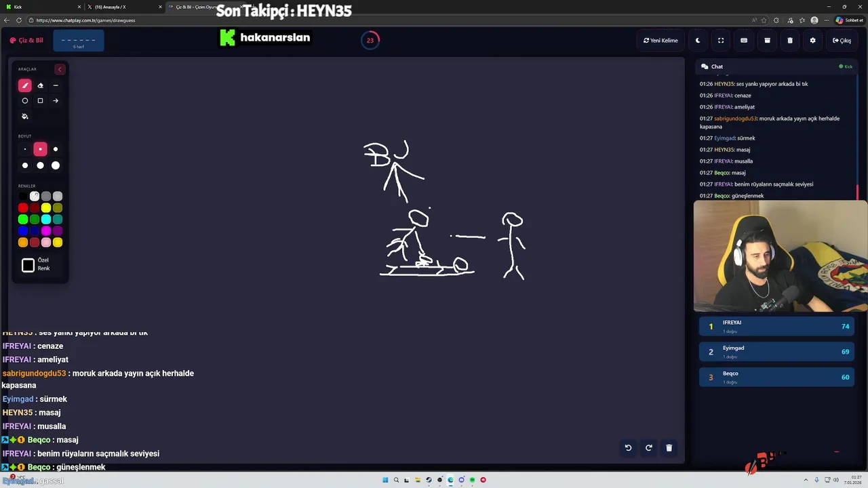Select the eraser tool
Viewport: 868px width, 488px height.
point(40,85)
